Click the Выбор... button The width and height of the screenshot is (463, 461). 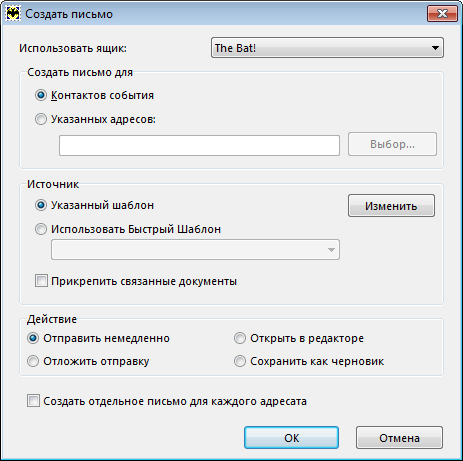(x=392, y=144)
